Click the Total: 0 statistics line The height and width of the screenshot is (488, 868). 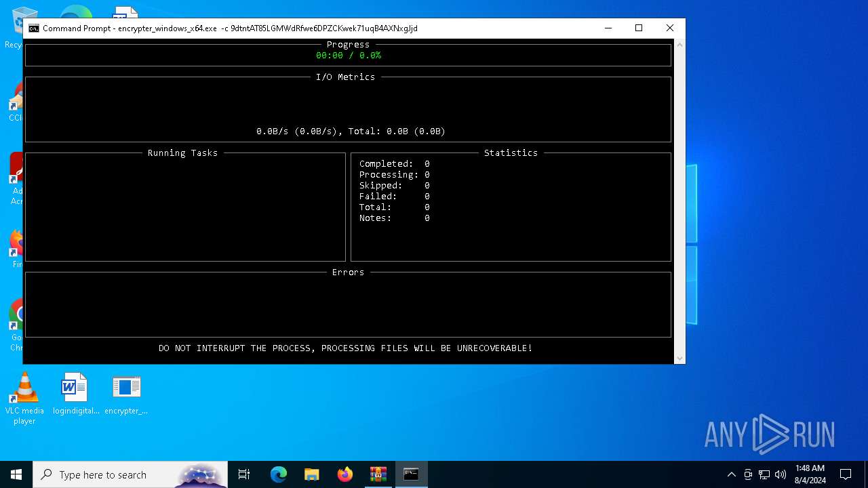click(x=395, y=207)
